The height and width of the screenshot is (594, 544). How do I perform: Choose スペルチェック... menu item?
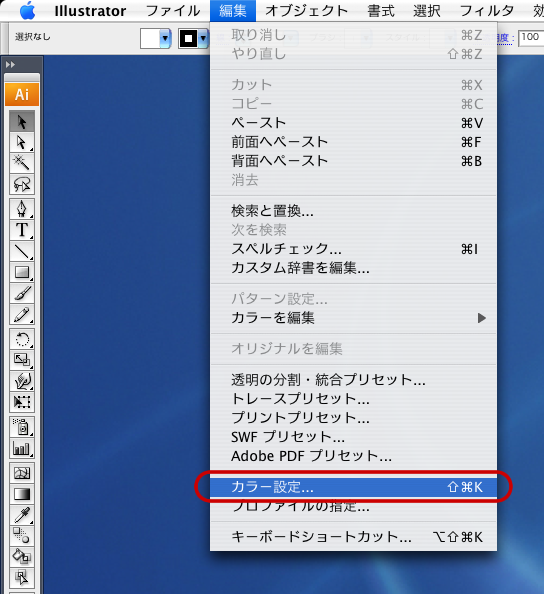coord(353,249)
